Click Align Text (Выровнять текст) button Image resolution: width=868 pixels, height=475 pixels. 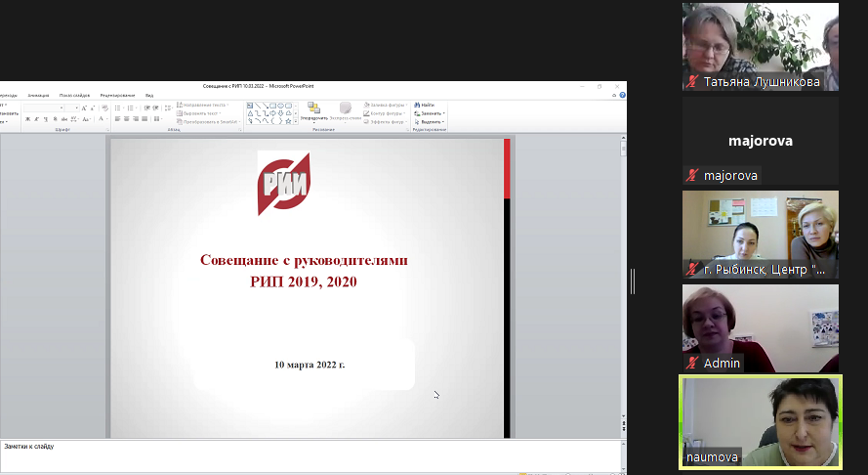[199, 113]
